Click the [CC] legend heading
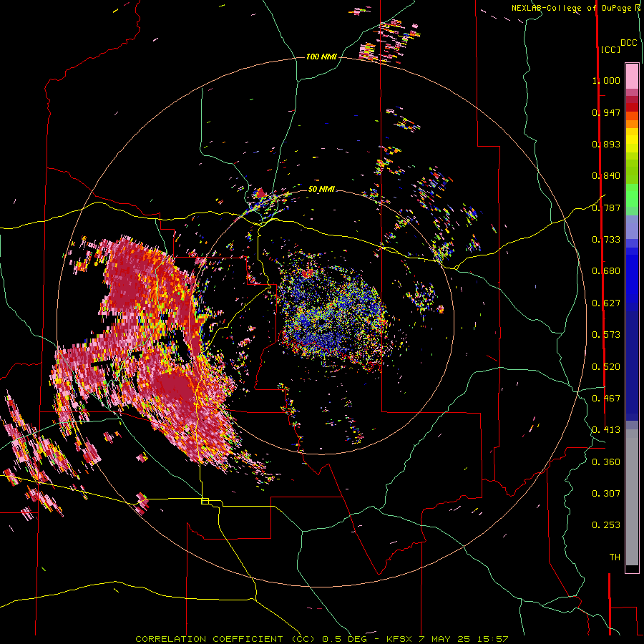 (x=611, y=49)
